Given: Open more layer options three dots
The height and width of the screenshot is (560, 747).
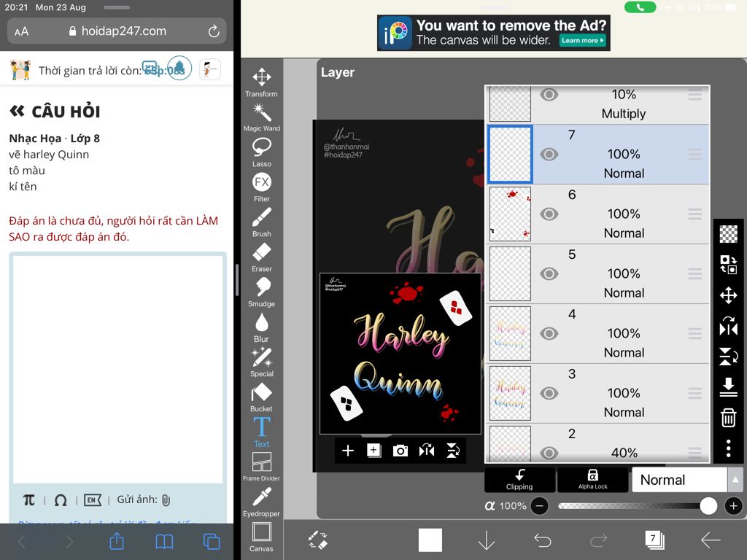Looking at the screenshot, I should click(x=729, y=448).
